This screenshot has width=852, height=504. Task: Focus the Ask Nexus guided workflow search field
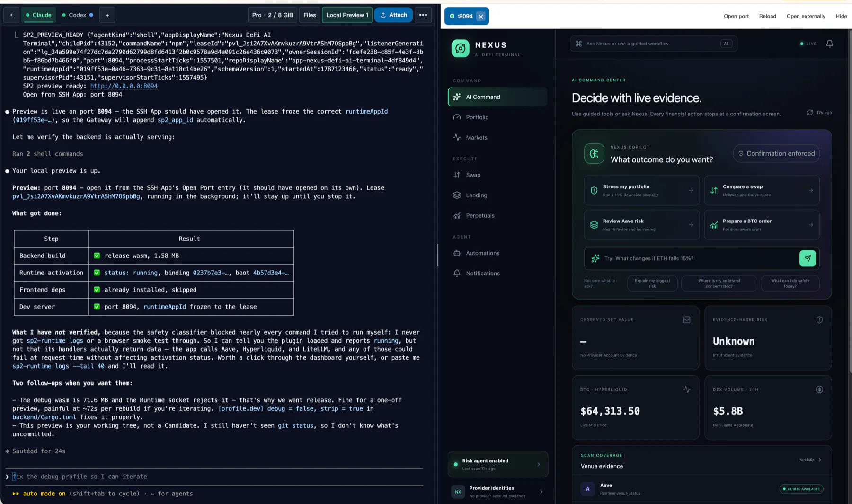[653, 44]
